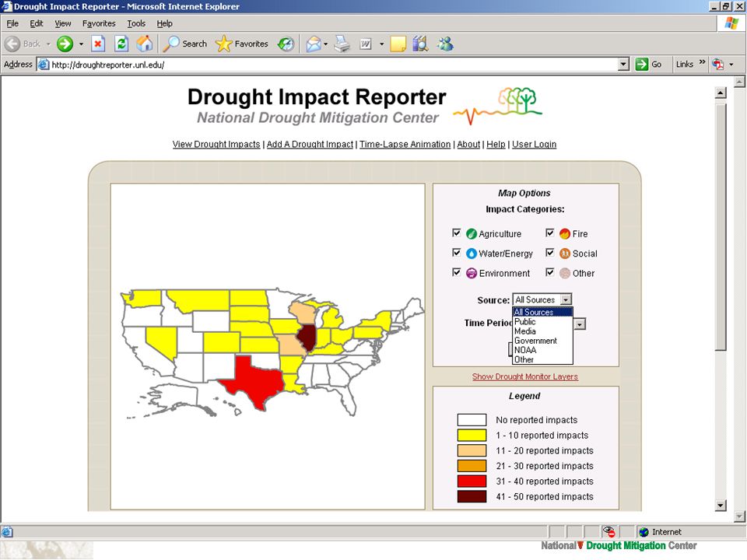The image size is (747, 560).
Task: Expand the Address bar history dropdown
Action: point(623,65)
